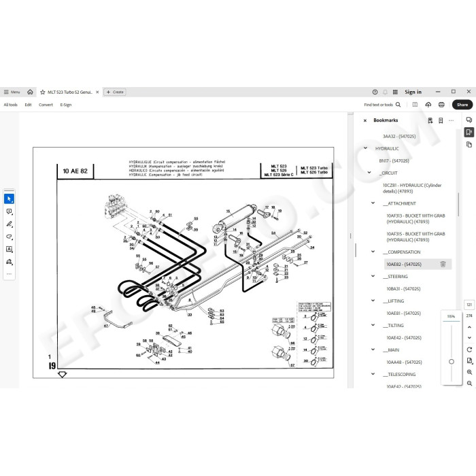The image size is (476, 476).
Task: Click the Sign in link
Action: coord(413,92)
